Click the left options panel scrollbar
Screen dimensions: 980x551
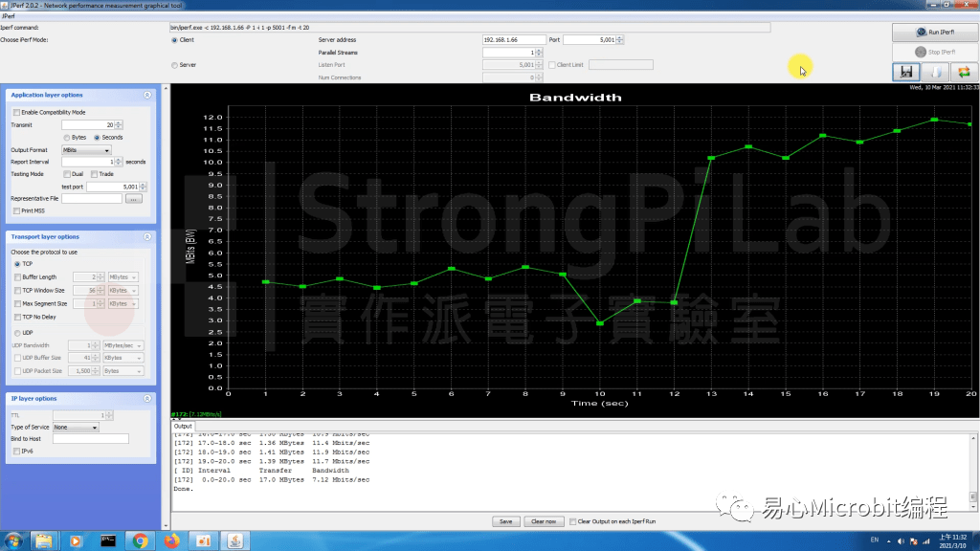(x=166, y=306)
